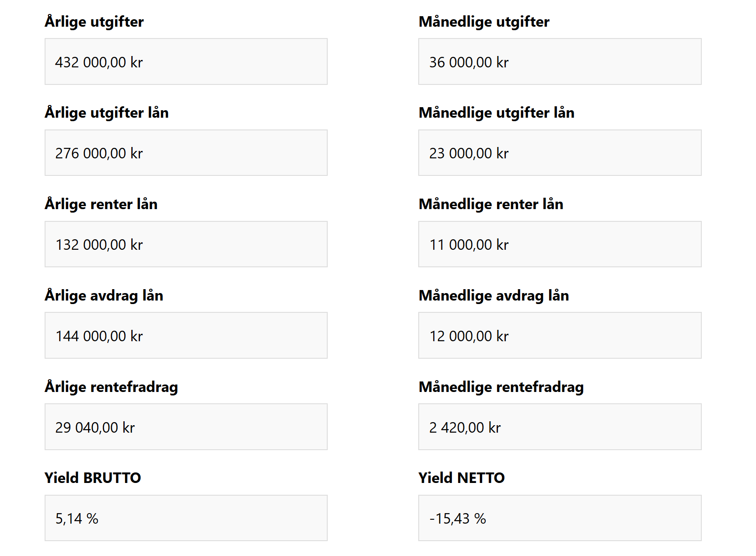Screen dimensions: 756x556
Task: Click the Yield NETTO field
Action: tap(560, 518)
